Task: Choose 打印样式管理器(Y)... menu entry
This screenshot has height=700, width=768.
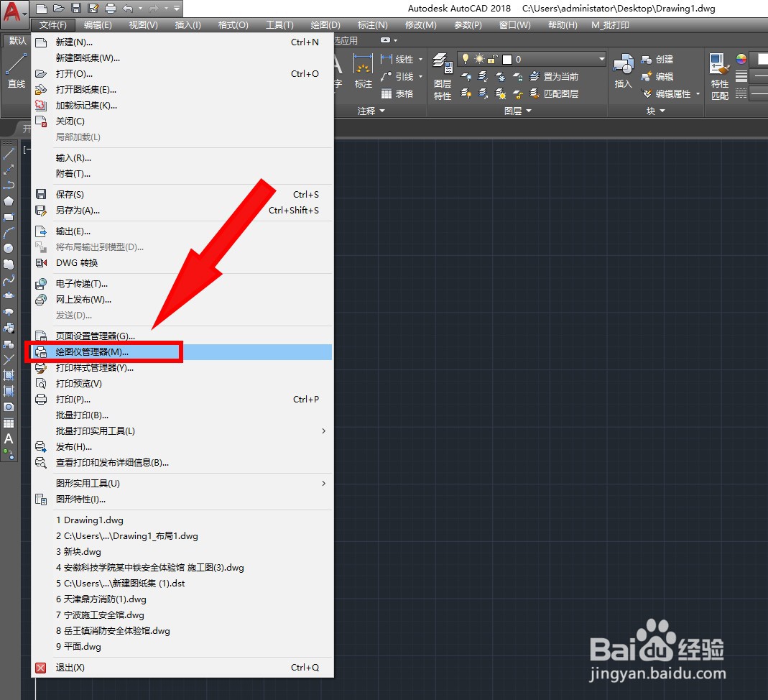Action: click(x=182, y=368)
